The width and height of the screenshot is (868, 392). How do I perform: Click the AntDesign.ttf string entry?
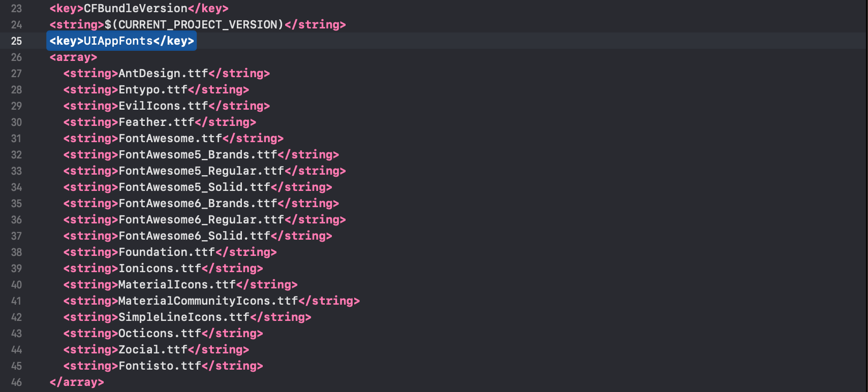tap(167, 74)
